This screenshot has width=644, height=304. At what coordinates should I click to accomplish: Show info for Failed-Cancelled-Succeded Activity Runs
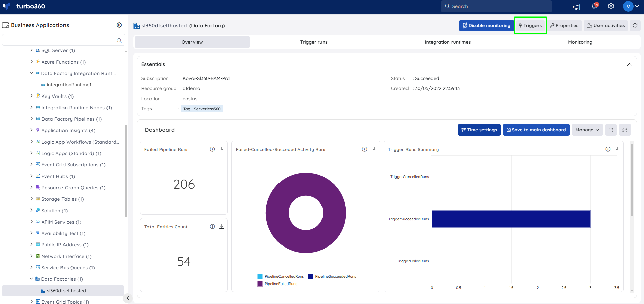pos(364,149)
